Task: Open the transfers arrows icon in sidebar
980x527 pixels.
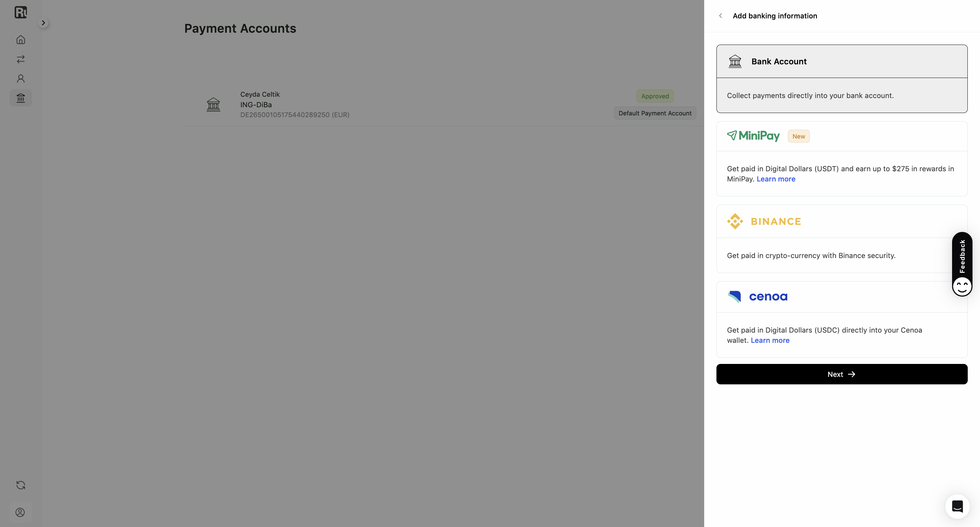Action: click(20, 59)
